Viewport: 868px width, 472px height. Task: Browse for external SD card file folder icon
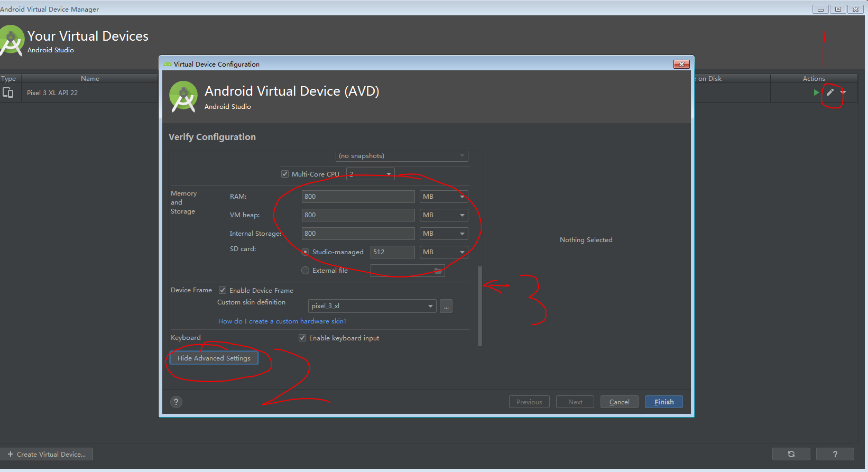[438, 271]
